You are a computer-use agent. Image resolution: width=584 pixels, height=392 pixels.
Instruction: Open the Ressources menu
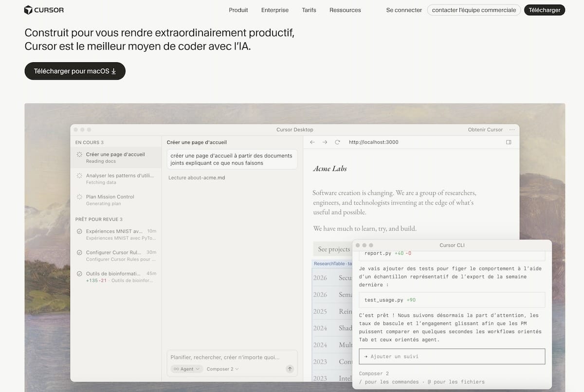(345, 10)
